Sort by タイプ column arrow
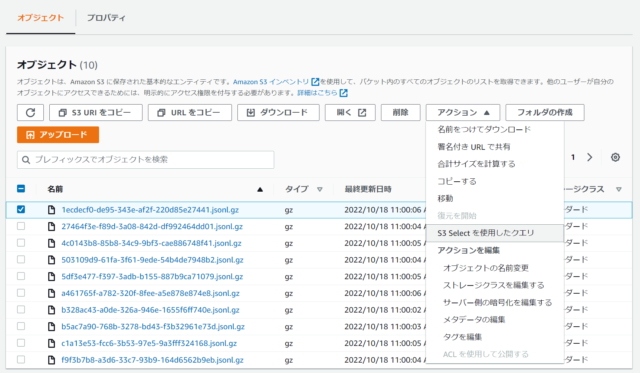The height and width of the screenshot is (373, 640). pos(320,189)
